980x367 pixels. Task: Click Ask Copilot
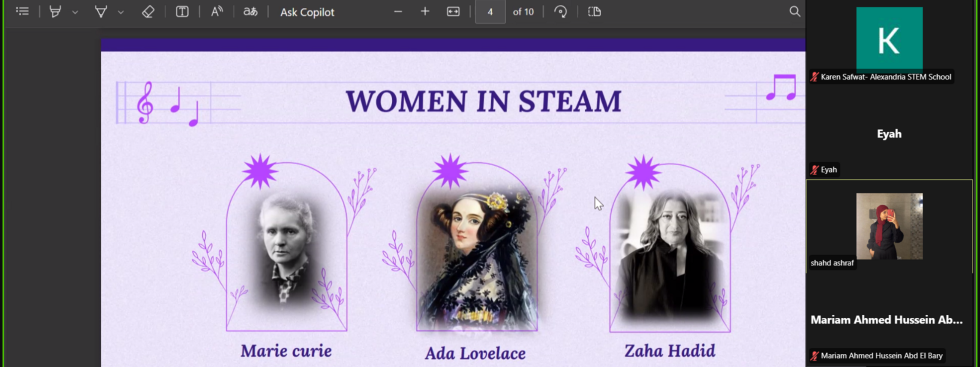pyautogui.click(x=307, y=12)
